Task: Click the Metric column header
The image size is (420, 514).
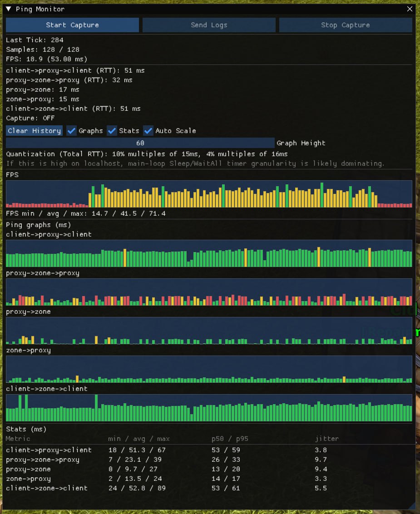Action: (x=18, y=439)
